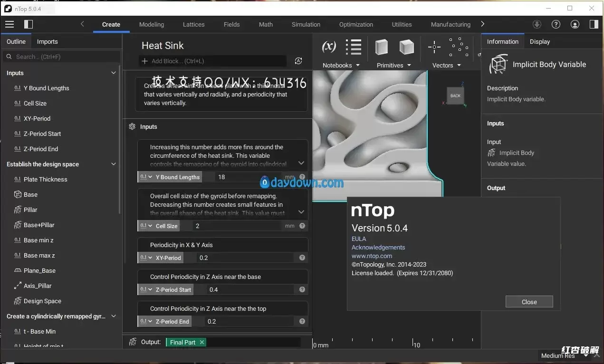Viewport: 604px width, 364px height.
Task: Switch to the Fields ribbon tab
Action: [x=231, y=24]
